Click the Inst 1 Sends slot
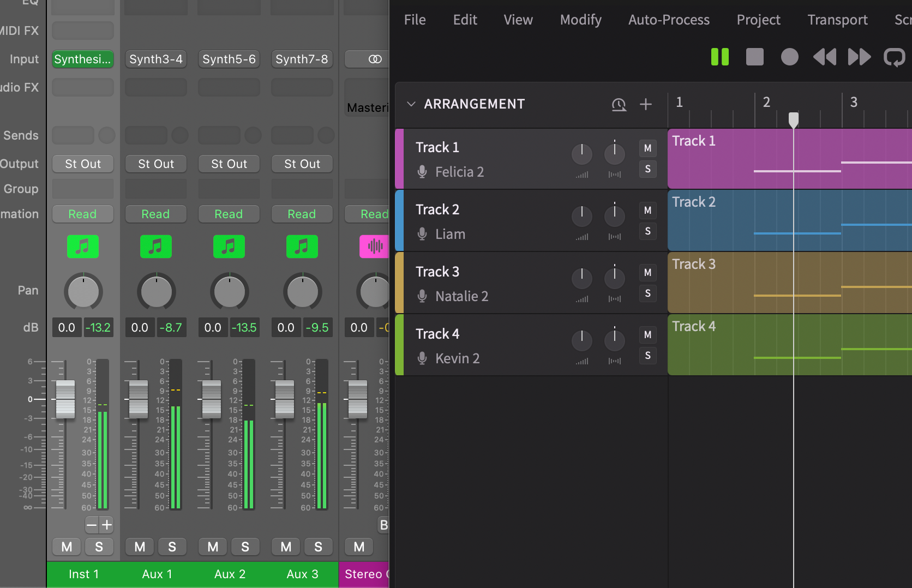The height and width of the screenshot is (588, 912). pos(73,135)
